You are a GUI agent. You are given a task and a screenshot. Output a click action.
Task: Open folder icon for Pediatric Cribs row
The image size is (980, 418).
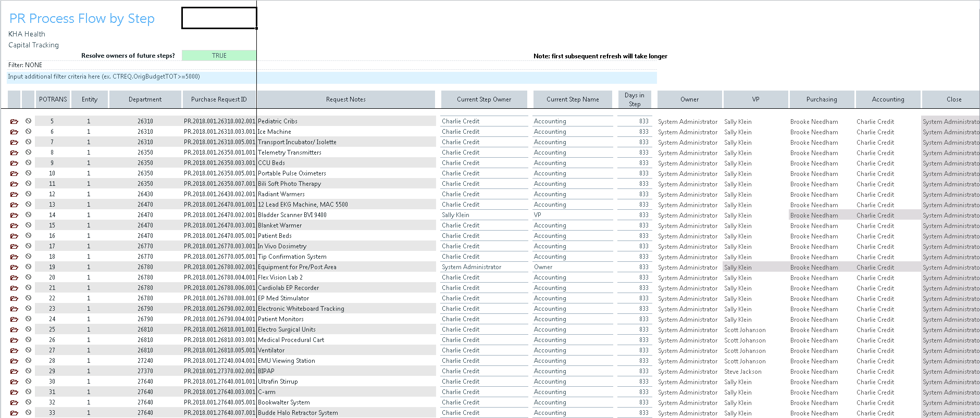tap(14, 121)
